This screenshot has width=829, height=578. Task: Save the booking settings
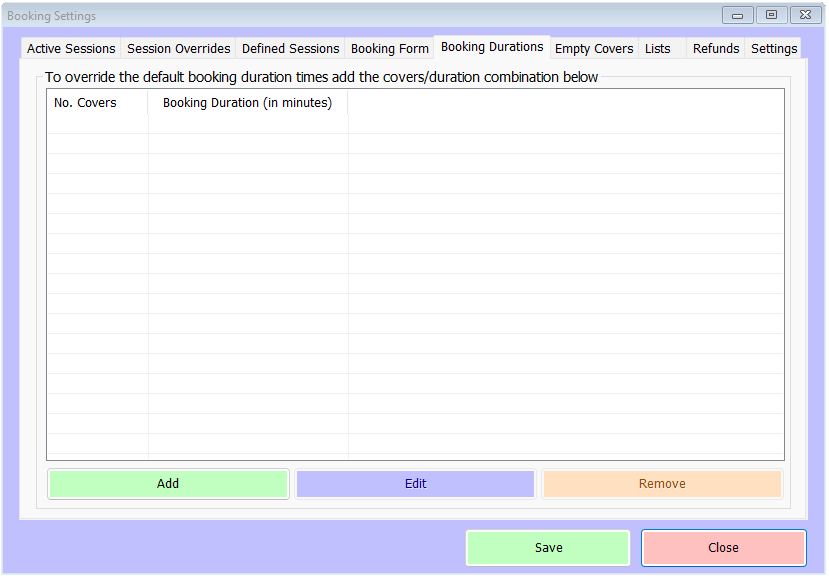click(548, 548)
